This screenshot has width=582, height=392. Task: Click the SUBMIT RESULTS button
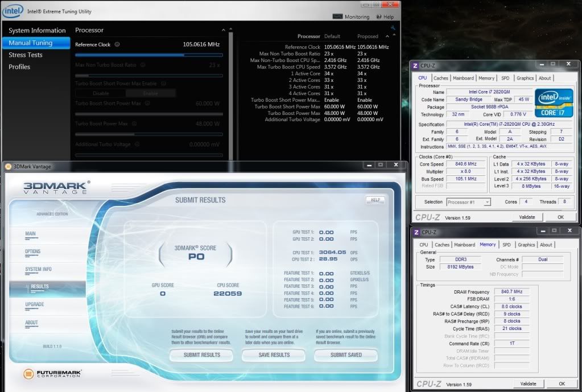(x=201, y=355)
